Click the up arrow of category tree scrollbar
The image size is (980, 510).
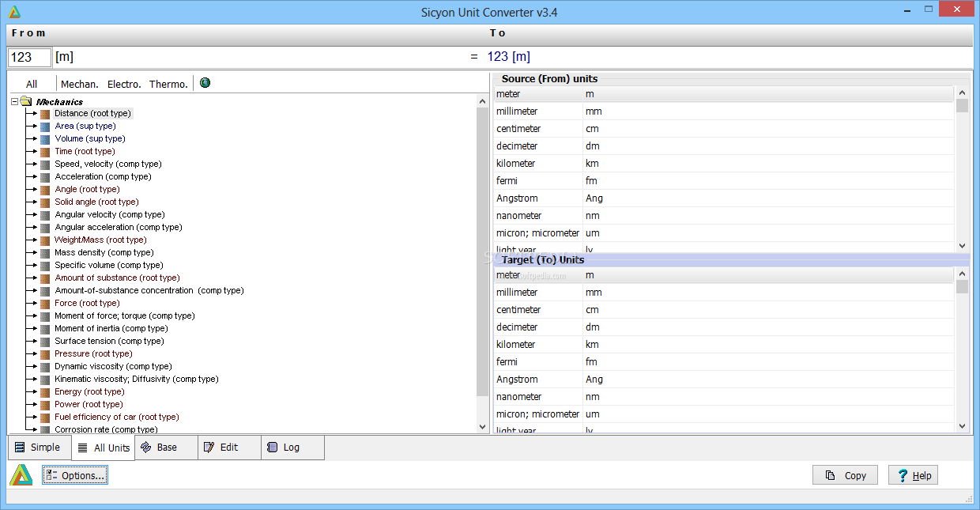click(x=483, y=101)
